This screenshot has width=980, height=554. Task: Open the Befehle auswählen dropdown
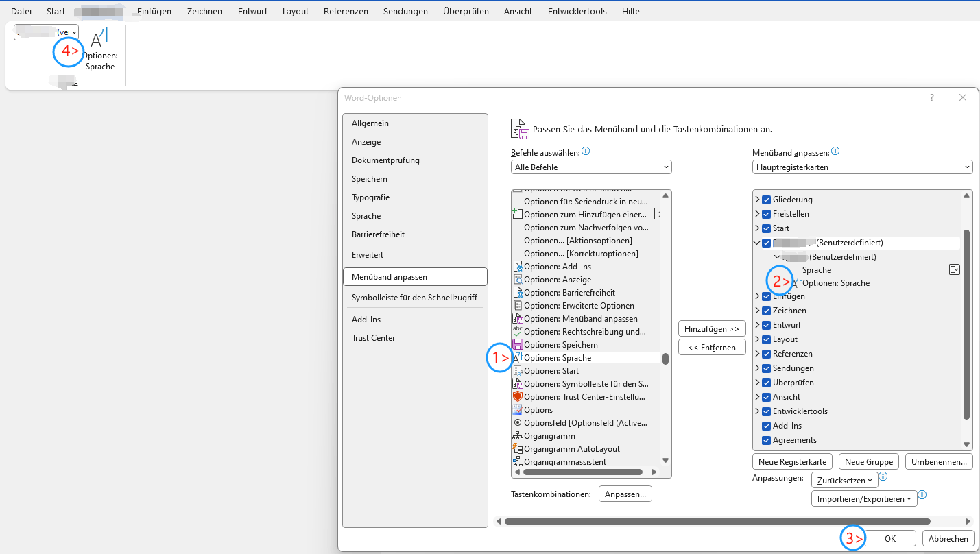pos(591,167)
